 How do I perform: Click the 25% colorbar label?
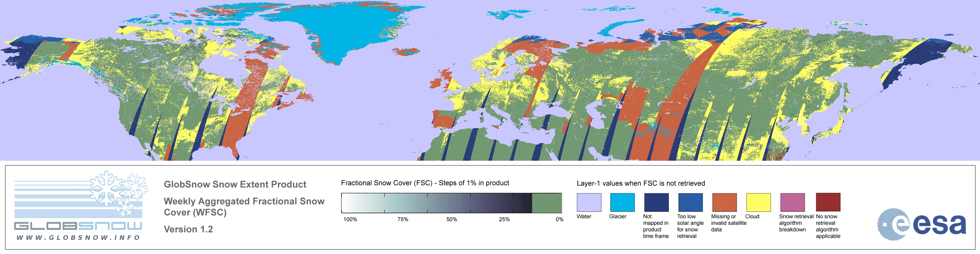pos(504,219)
